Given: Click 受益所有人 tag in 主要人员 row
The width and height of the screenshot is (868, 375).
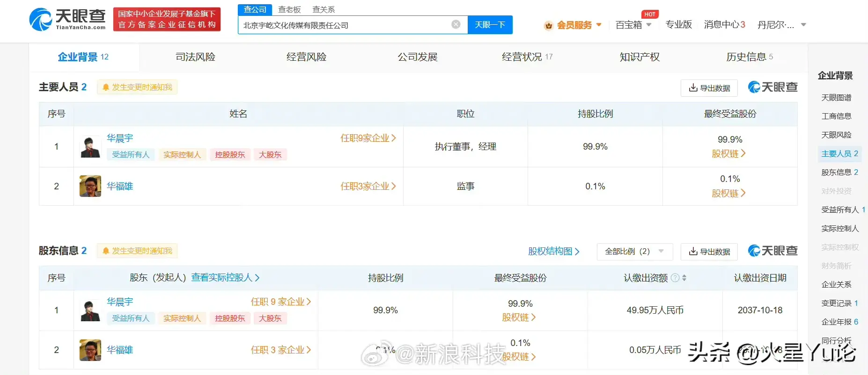Looking at the screenshot, I should point(131,155).
